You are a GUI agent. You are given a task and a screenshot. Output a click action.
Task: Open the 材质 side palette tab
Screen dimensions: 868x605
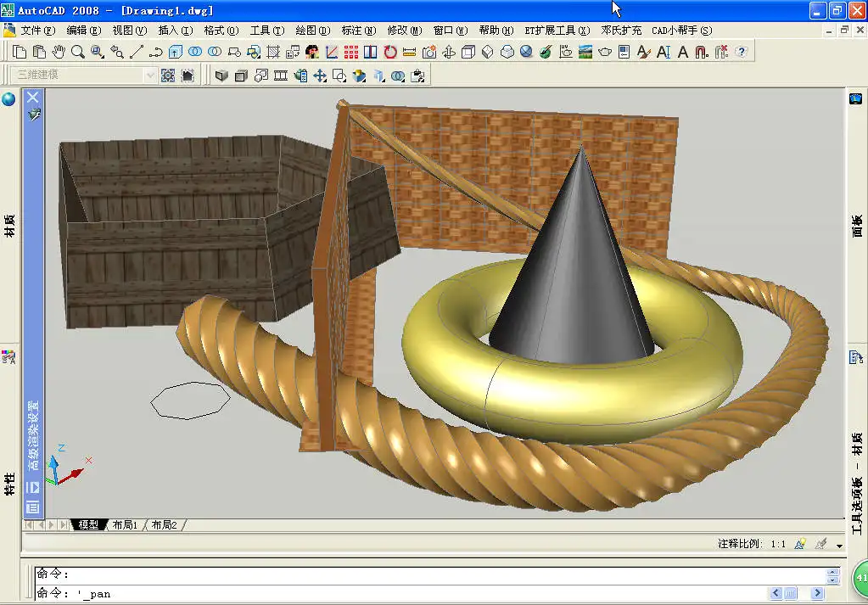(x=9, y=226)
